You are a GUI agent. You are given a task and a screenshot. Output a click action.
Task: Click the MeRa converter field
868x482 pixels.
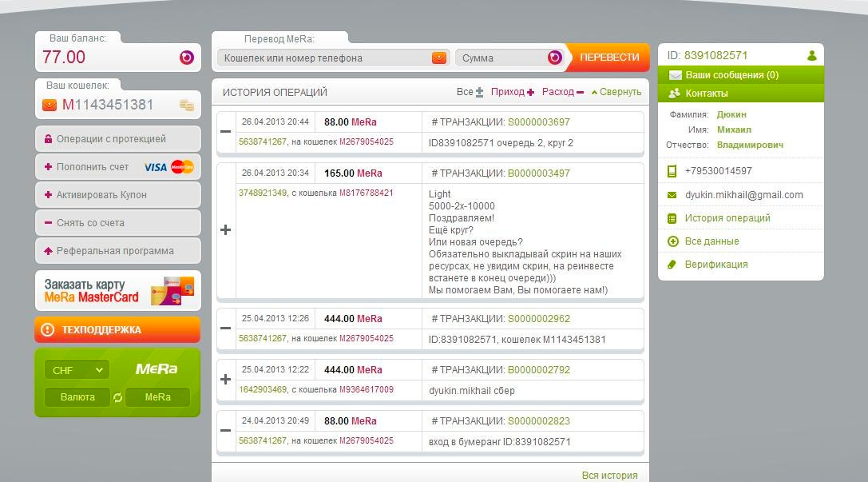158,397
